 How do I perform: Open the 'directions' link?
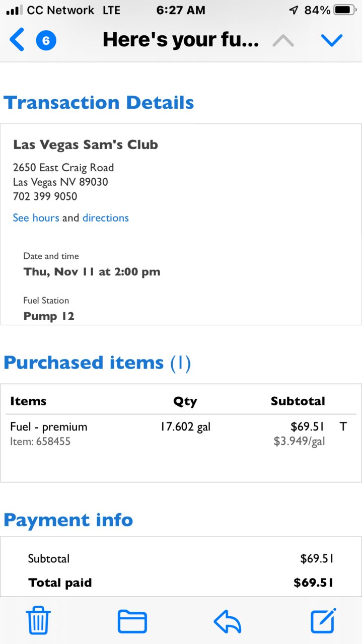pos(106,218)
